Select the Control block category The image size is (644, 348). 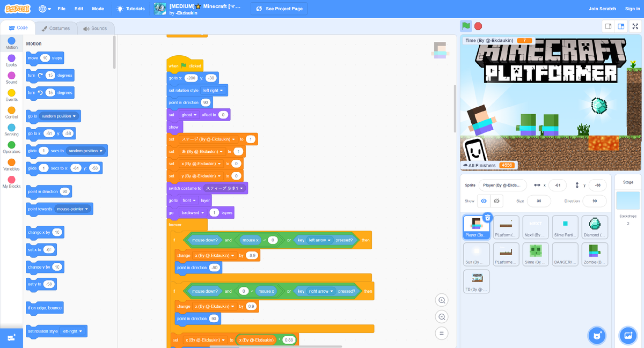click(x=11, y=113)
